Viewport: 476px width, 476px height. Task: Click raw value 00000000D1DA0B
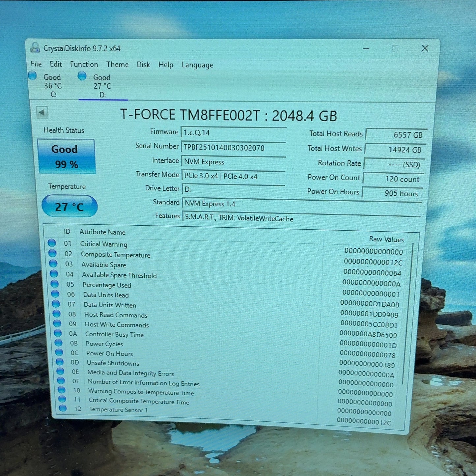pyautogui.click(x=370, y=304)
